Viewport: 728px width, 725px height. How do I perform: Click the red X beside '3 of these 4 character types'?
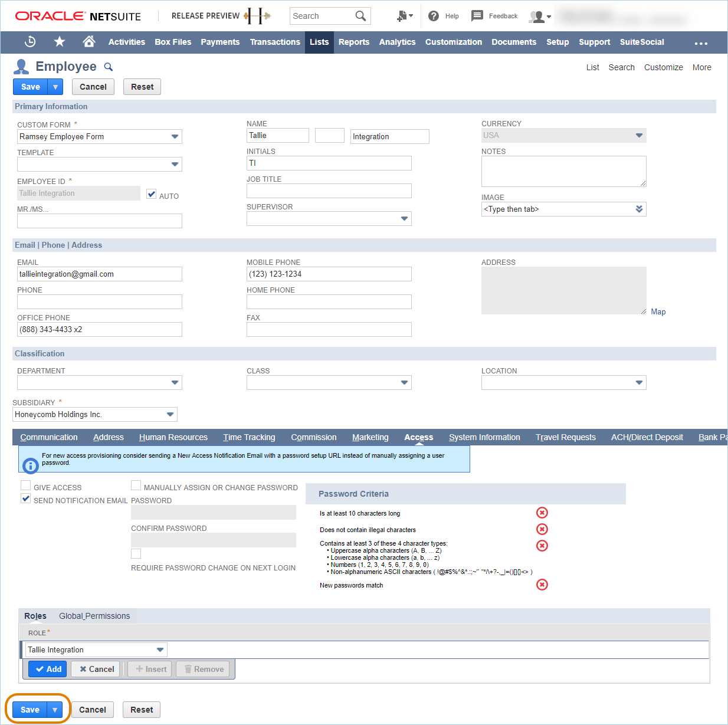pos(542,546)
